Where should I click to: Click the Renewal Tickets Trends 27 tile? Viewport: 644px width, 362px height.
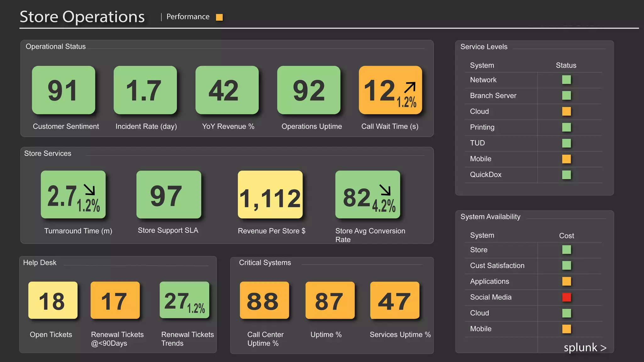point(184,300)
